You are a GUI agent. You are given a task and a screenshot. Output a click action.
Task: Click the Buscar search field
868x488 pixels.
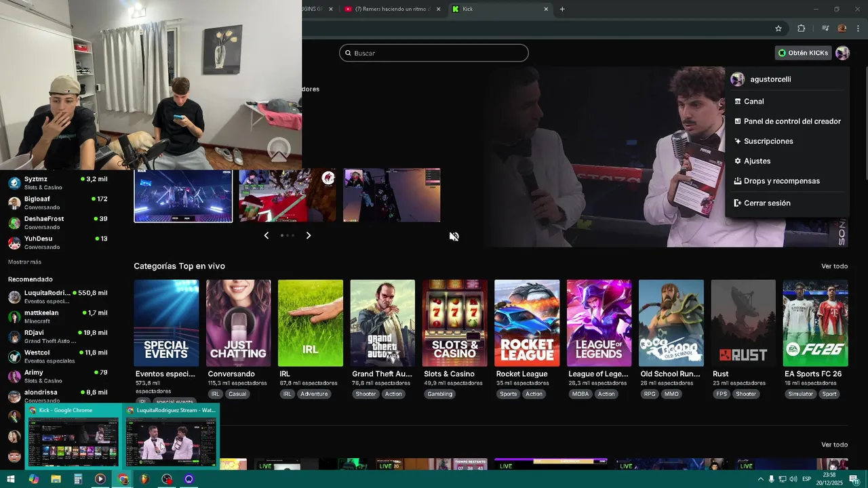pos(434,53)
